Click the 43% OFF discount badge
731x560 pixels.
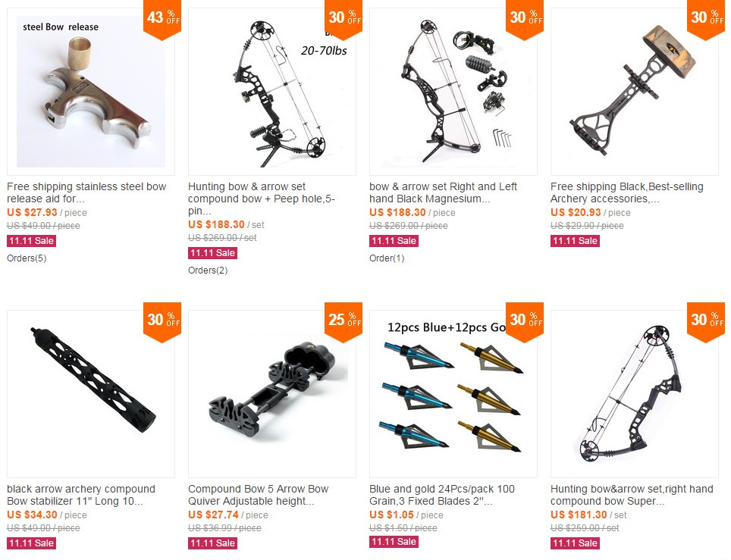click(x=162, y=20)
